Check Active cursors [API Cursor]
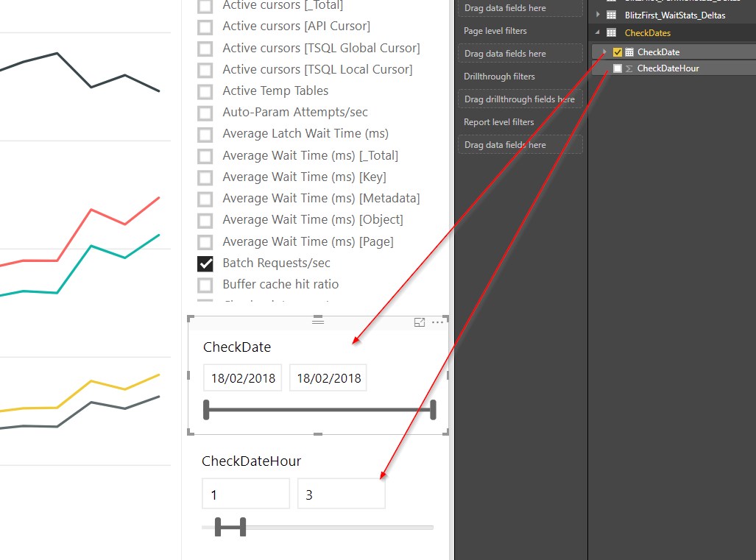 [x=205, y=26]
